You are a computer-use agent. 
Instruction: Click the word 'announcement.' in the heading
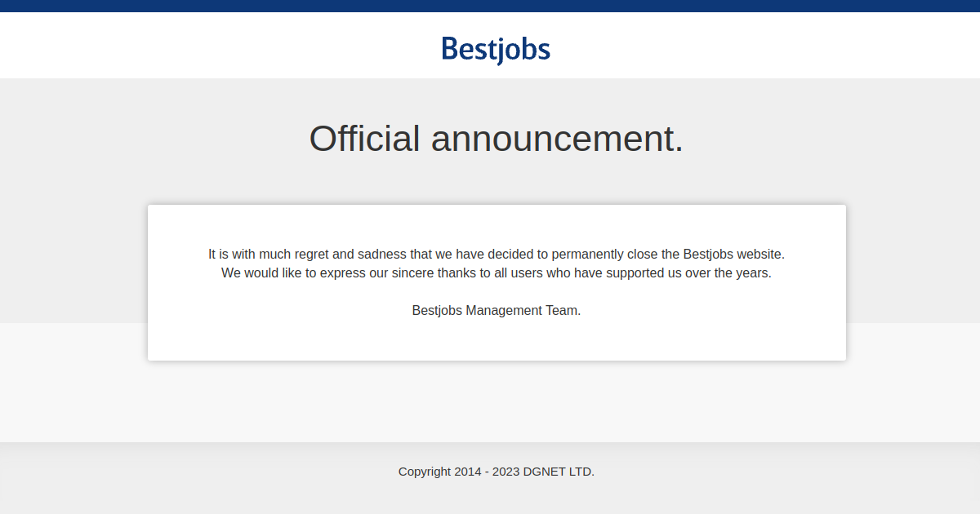[x=557, y=139]
